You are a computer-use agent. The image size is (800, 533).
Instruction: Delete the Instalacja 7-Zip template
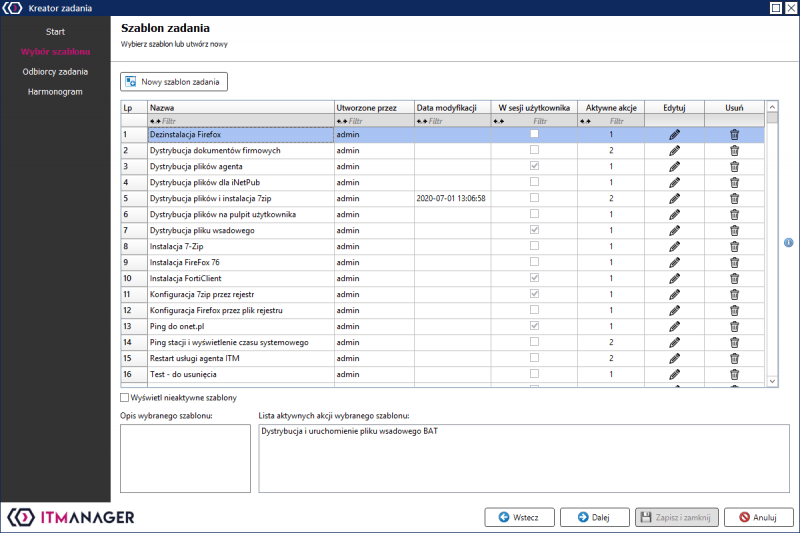pos(734,246)
